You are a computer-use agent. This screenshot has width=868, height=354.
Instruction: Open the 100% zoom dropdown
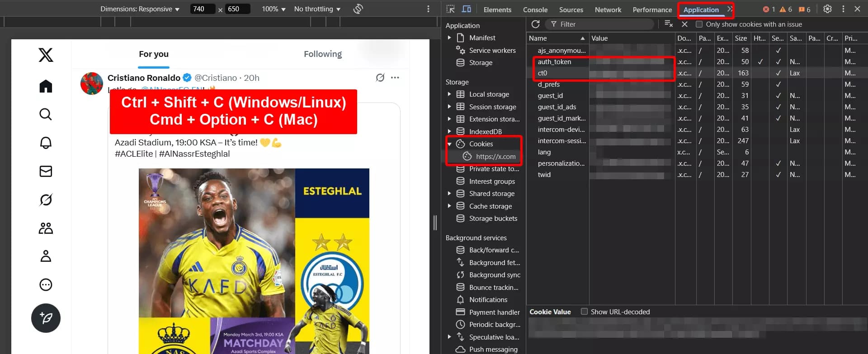tap(274, 9)
